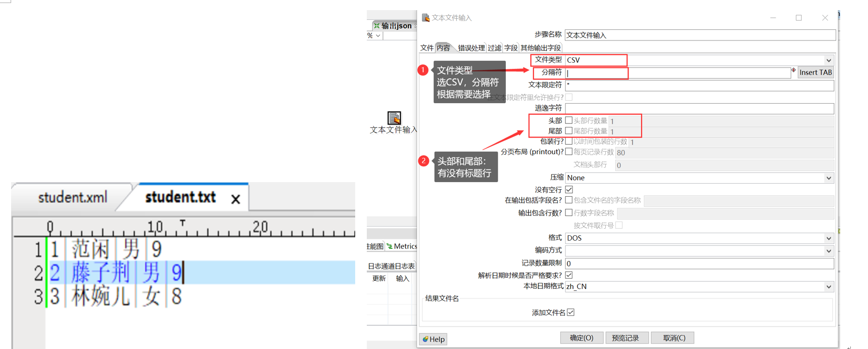868x349 pixels.
Task: Click the 逃逸字符 input field
Action: [699, 109]
